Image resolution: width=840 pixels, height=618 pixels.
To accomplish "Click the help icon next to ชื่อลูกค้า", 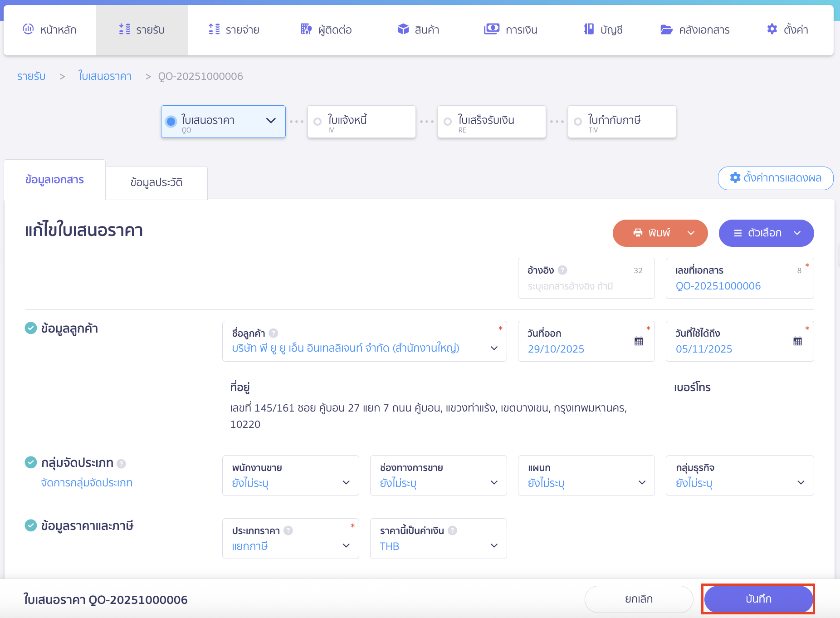I will 273,333.
